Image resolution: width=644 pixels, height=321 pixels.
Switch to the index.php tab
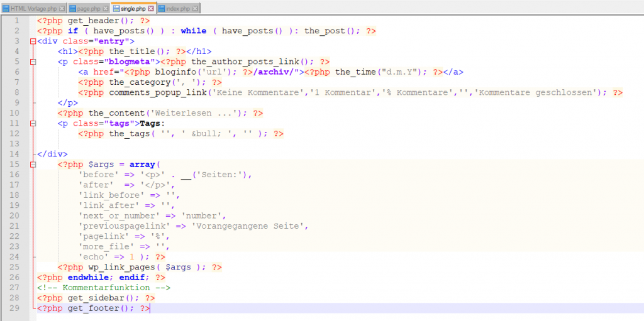[x=179, y=8]
